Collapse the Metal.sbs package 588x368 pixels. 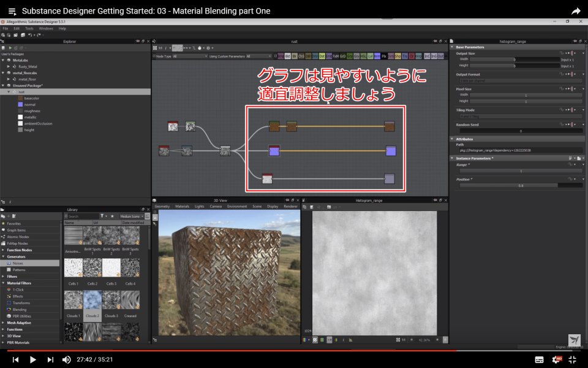click(3, 60)
